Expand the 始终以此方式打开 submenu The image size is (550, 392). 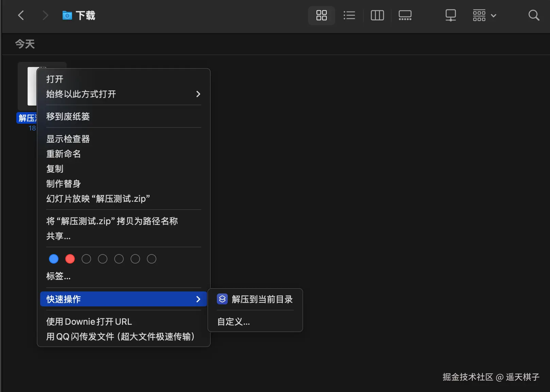[123, 94]
